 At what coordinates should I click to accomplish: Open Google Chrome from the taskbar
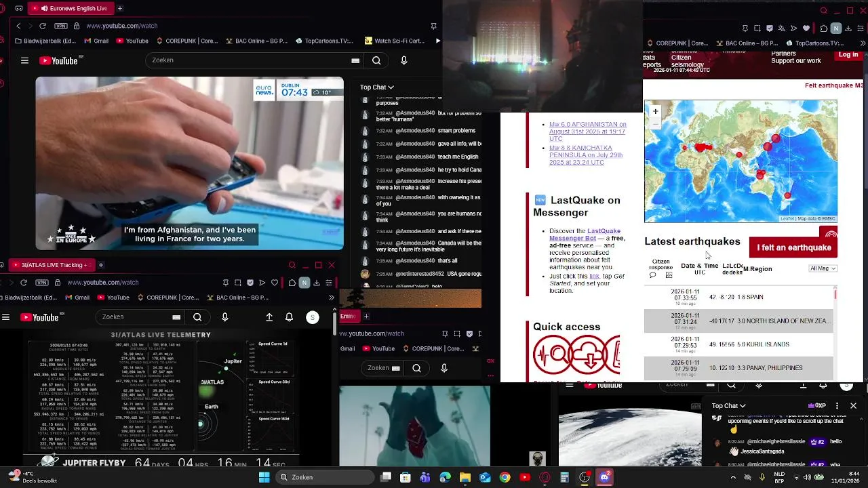(x=505, y=477)
